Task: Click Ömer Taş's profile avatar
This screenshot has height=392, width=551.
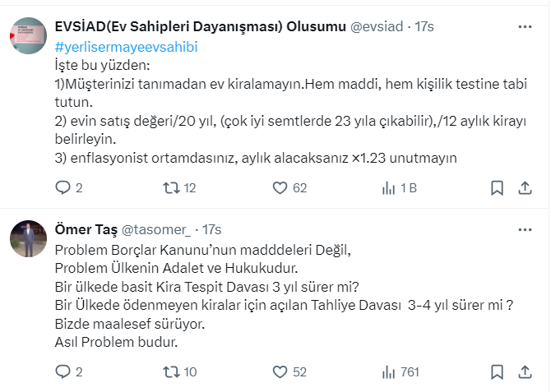Action: click(28, 238)
